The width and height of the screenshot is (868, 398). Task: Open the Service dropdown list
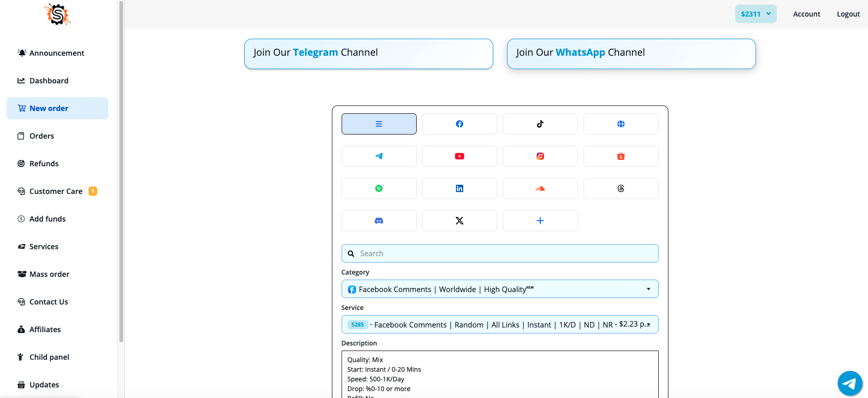pos(499,324)
